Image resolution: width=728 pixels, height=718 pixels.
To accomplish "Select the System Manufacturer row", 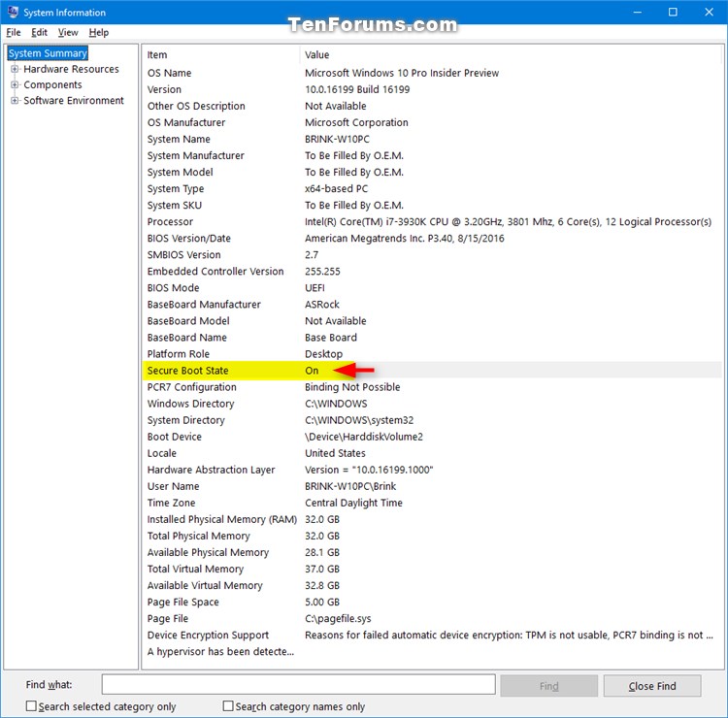I will click(x=432, y=155).
